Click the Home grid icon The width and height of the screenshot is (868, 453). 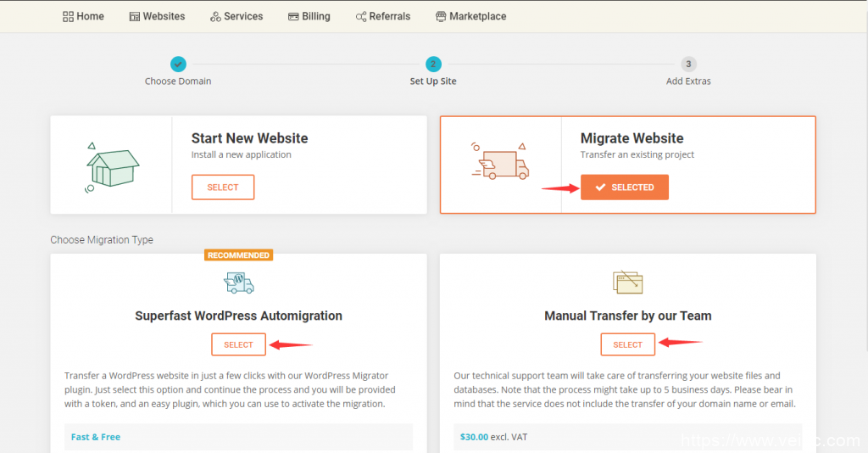coord(68,16)
